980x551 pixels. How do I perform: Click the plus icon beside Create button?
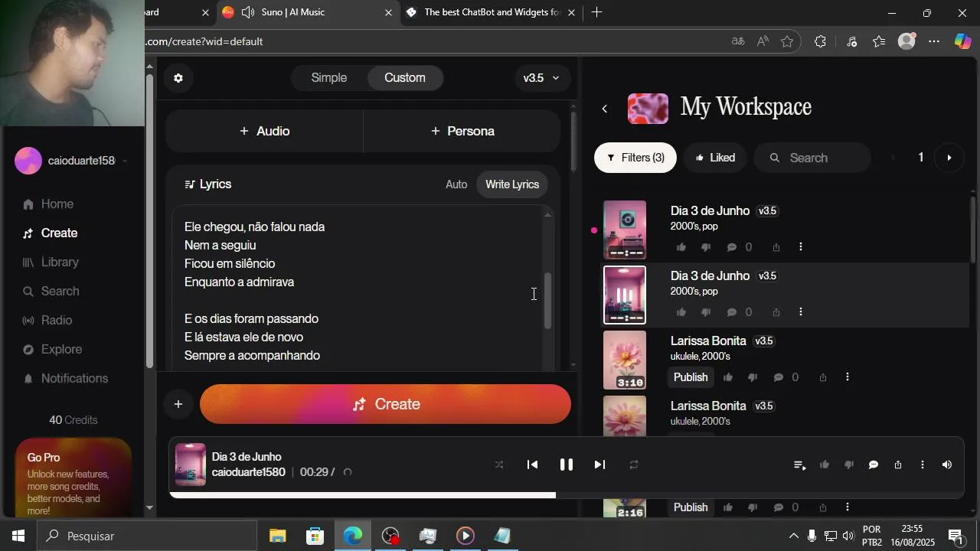(178, 404)
